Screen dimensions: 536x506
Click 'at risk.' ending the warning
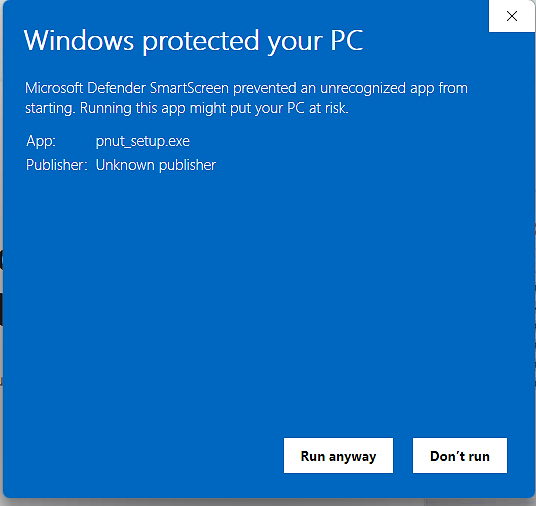click(x=329, y=108)
